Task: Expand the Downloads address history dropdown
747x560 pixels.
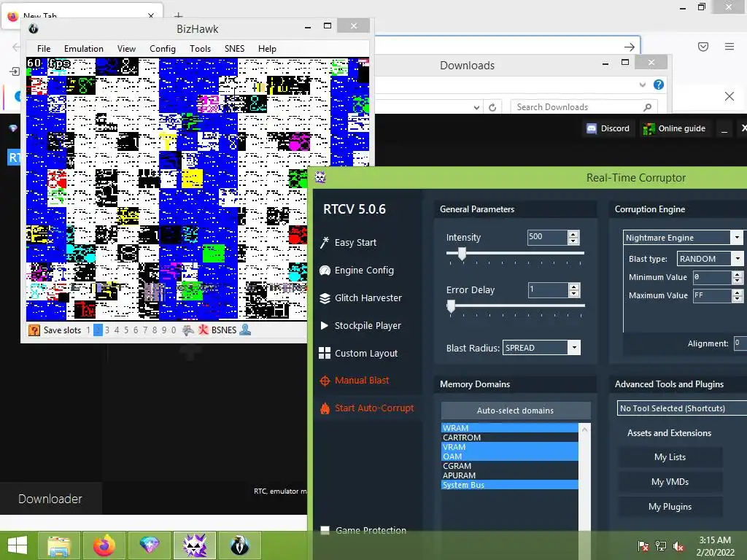Action: tap(476, 107)
